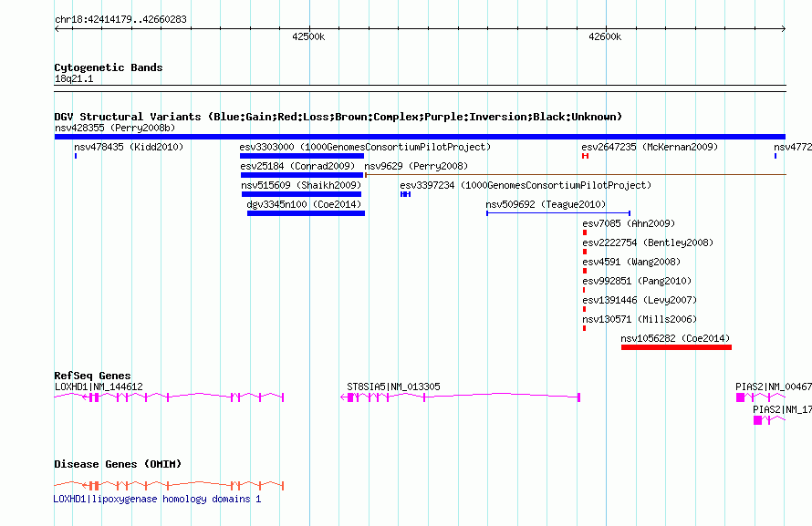Click the nsv515609 blue variant bar

point(301,194)
